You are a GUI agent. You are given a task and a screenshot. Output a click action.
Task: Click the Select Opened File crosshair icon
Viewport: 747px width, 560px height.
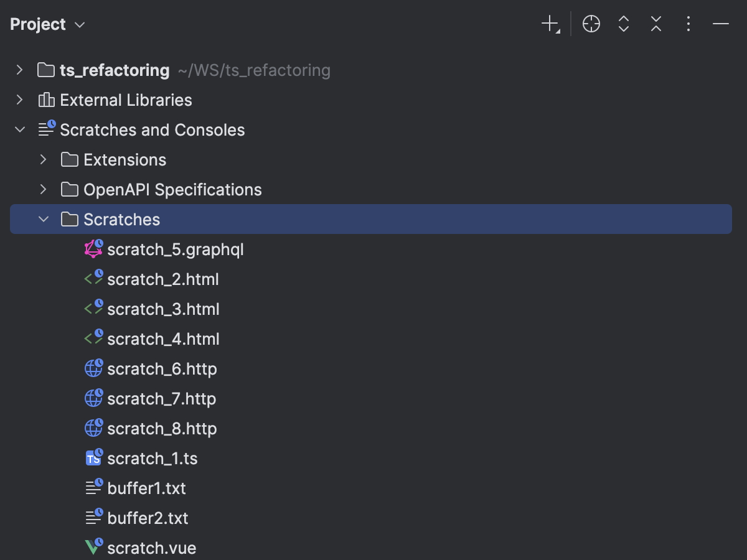pos(591,24)
